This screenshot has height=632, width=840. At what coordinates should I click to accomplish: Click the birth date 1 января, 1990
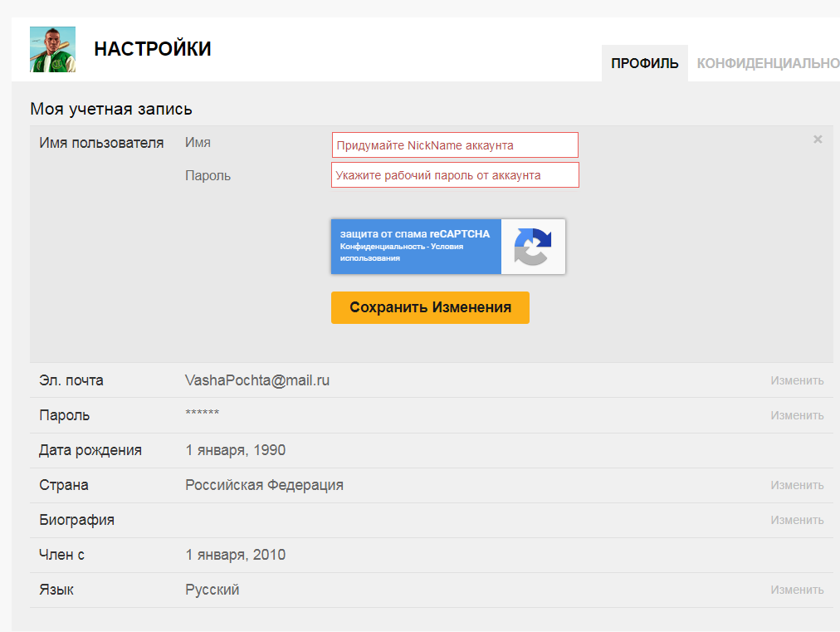point(235,450)
